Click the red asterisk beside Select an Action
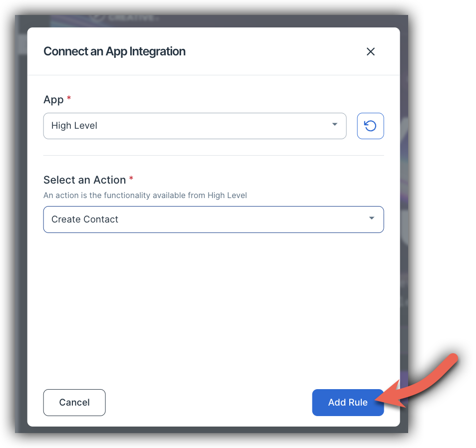The height and width of the screenshot is (448, 476). tap(131, 178)
